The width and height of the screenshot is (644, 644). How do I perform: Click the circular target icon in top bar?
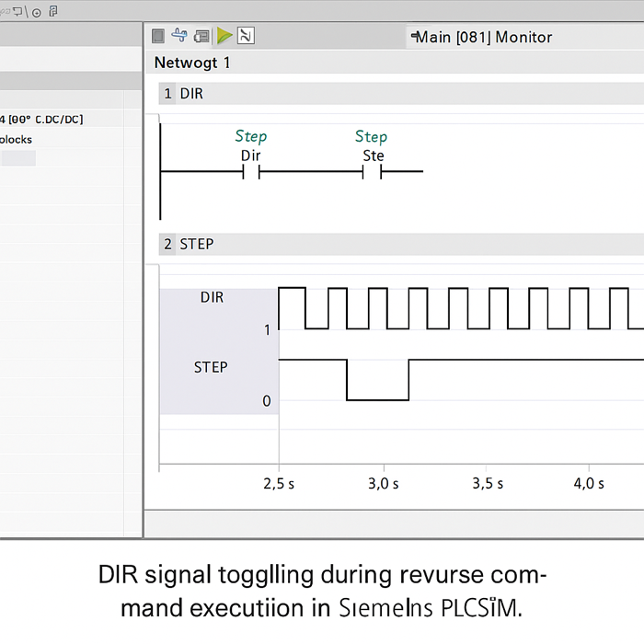(x=36, y=12)
